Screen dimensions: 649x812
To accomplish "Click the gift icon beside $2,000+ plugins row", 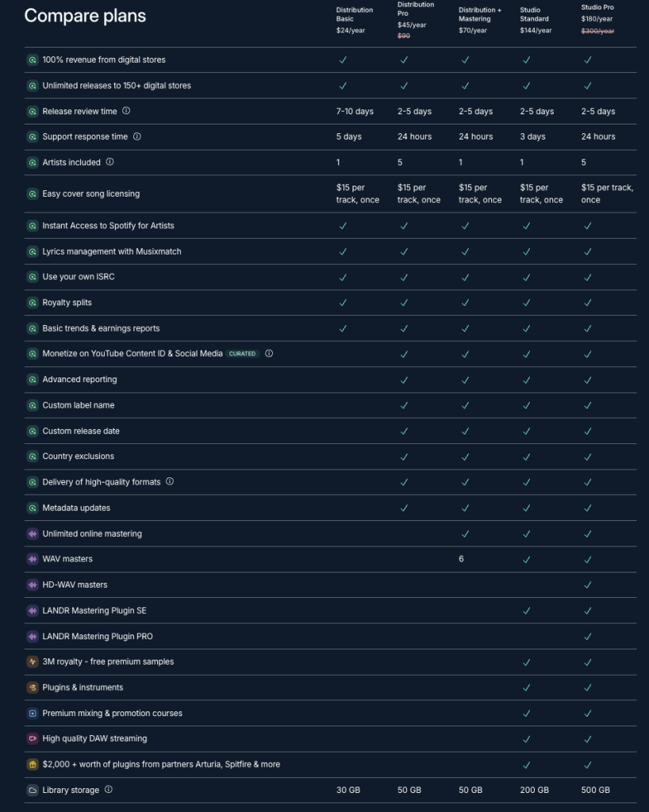I will pos(33,764).
